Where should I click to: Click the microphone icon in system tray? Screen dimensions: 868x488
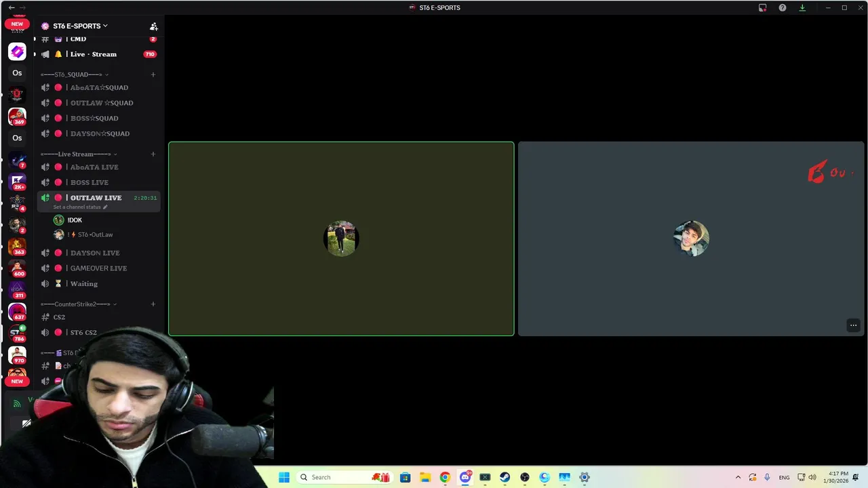(x=767, y=477)
